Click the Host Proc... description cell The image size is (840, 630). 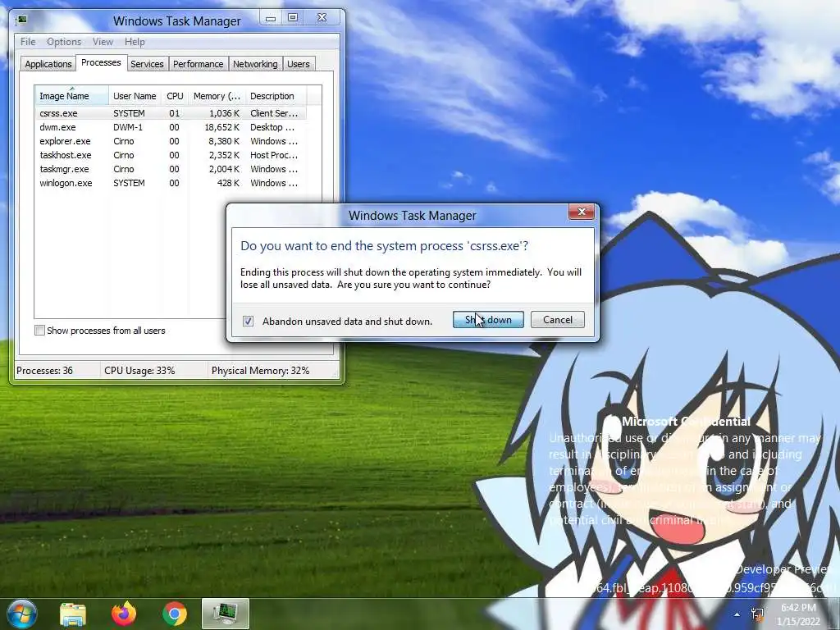click(274, 155)
